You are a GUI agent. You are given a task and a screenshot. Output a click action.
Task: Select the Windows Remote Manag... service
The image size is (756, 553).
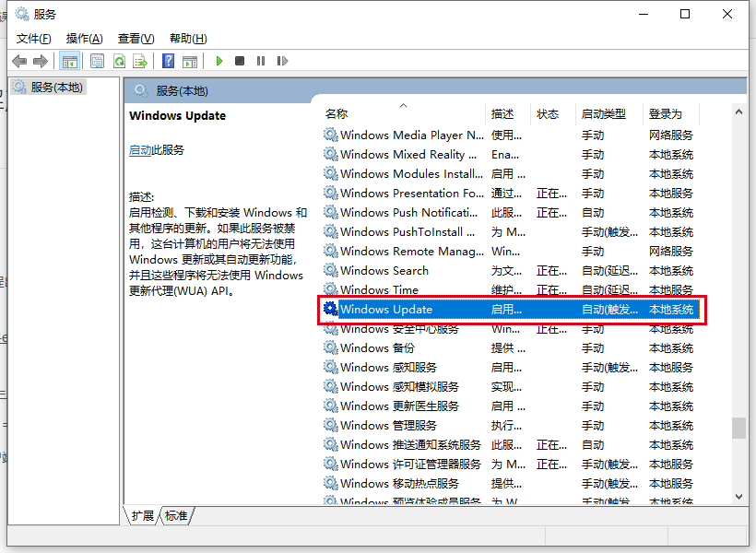[511, 252]
